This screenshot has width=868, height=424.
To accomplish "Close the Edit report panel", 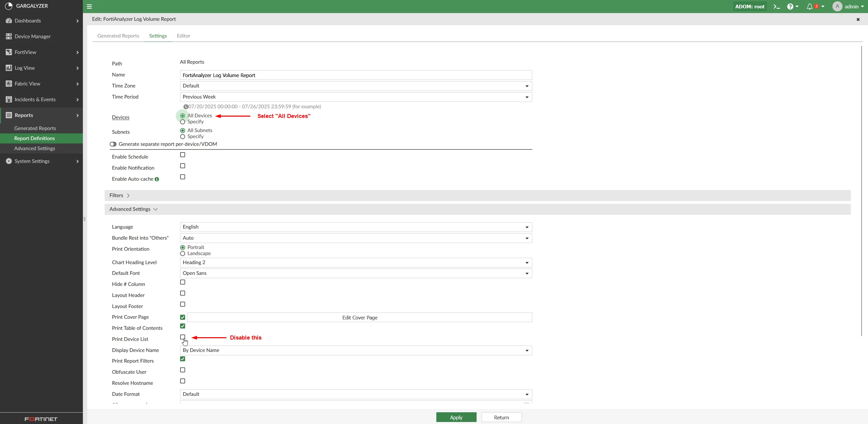I will click(858, 19).
